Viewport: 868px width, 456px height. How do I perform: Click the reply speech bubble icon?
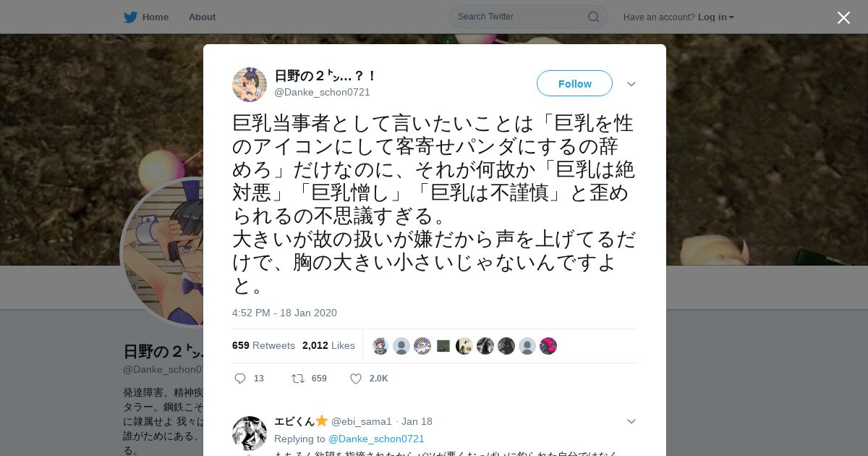click(240, 379)
